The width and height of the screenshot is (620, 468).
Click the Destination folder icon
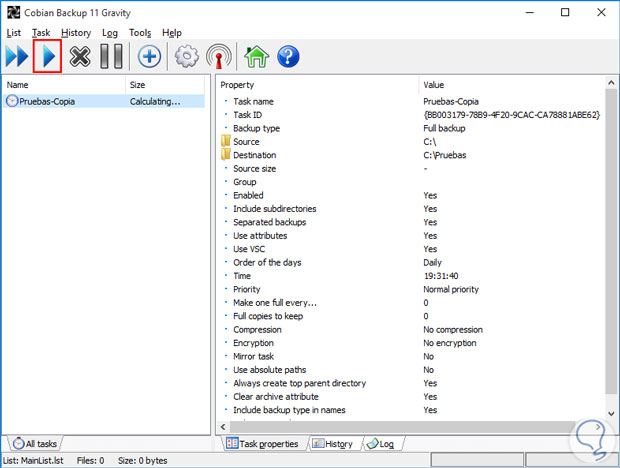(226, 155)
